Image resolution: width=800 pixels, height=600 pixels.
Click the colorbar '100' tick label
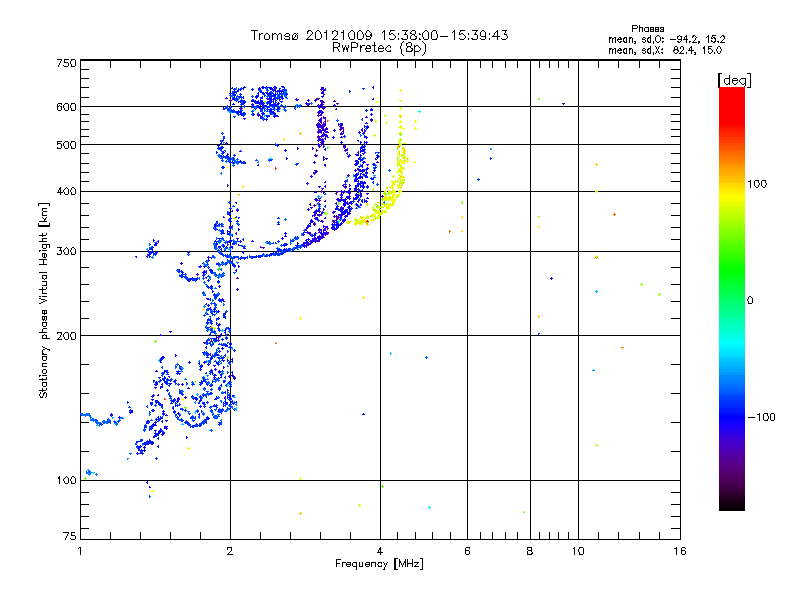(757, 184)
